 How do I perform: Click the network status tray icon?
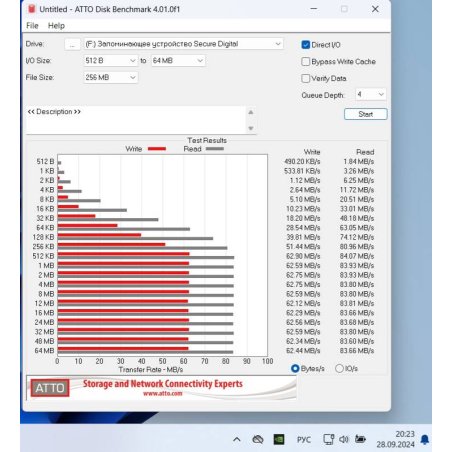click(x=328, y=439)
